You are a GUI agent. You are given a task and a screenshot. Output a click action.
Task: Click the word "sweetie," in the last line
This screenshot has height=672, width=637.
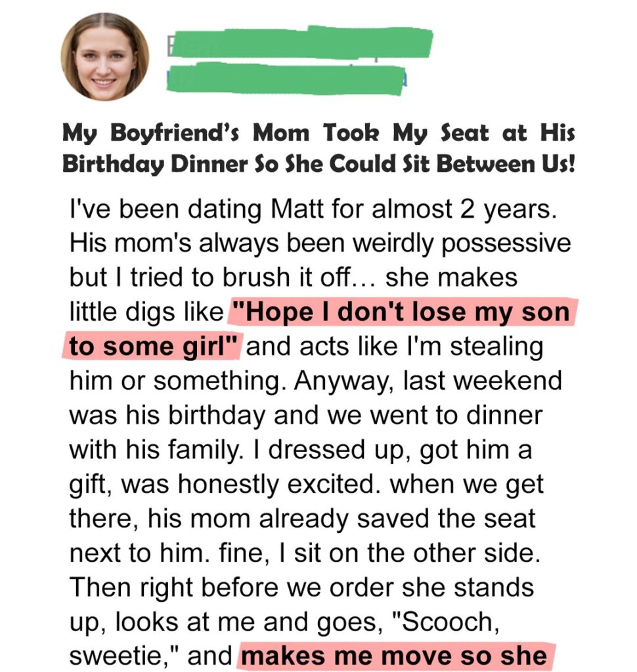125,656
